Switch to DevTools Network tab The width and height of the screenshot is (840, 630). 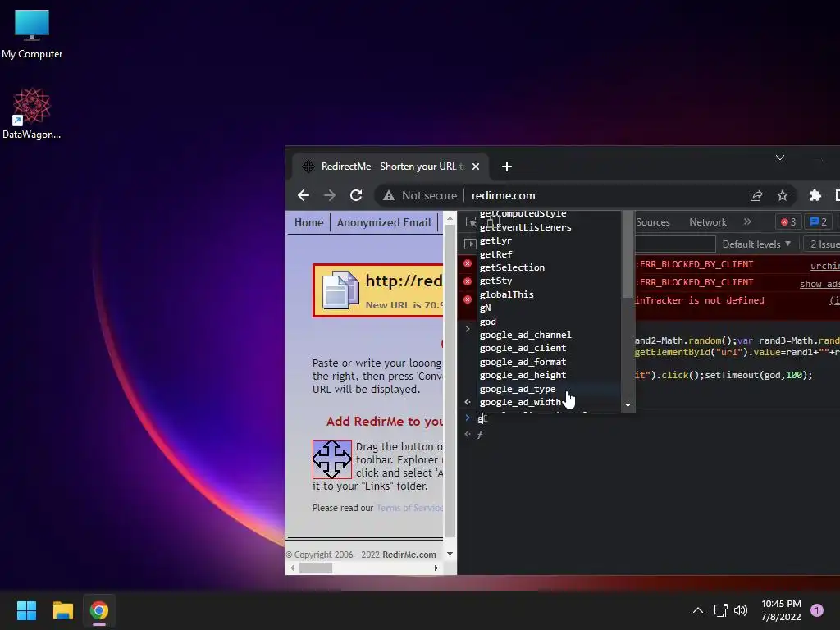tap(708, 222)
